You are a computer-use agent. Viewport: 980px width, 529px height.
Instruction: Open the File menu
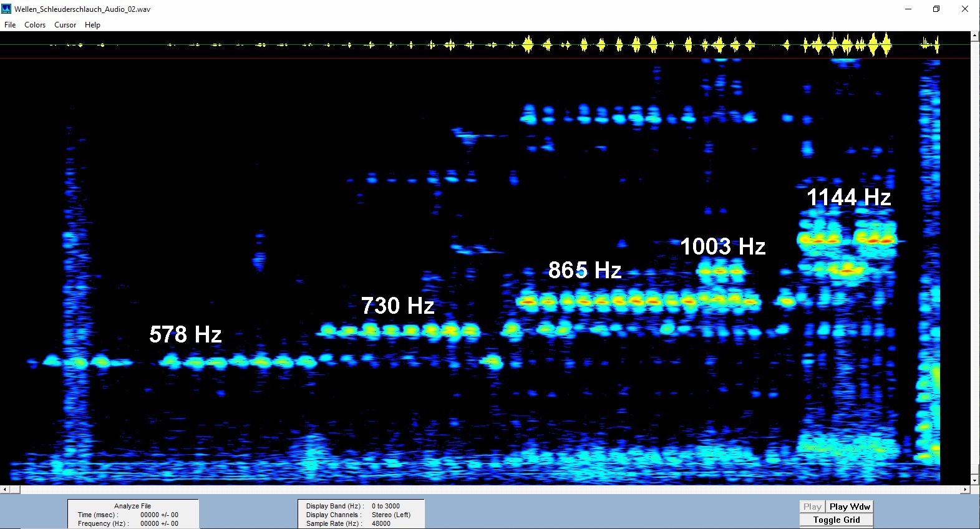[x=10, y=25]
